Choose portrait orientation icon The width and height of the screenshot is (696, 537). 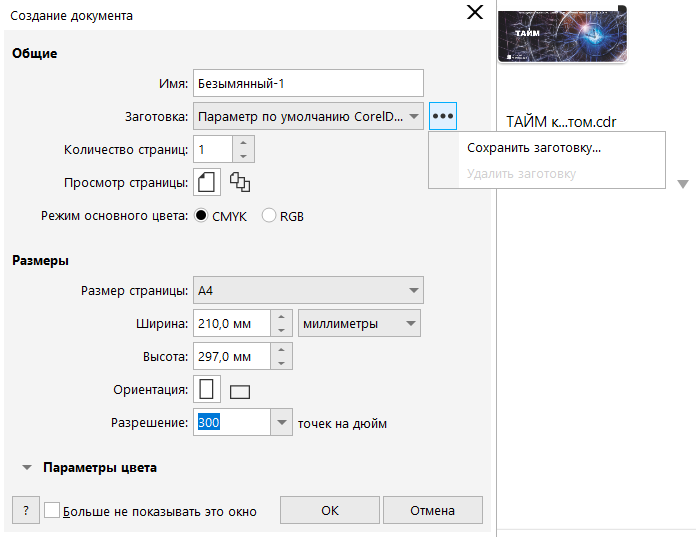(x=207, y=390)
